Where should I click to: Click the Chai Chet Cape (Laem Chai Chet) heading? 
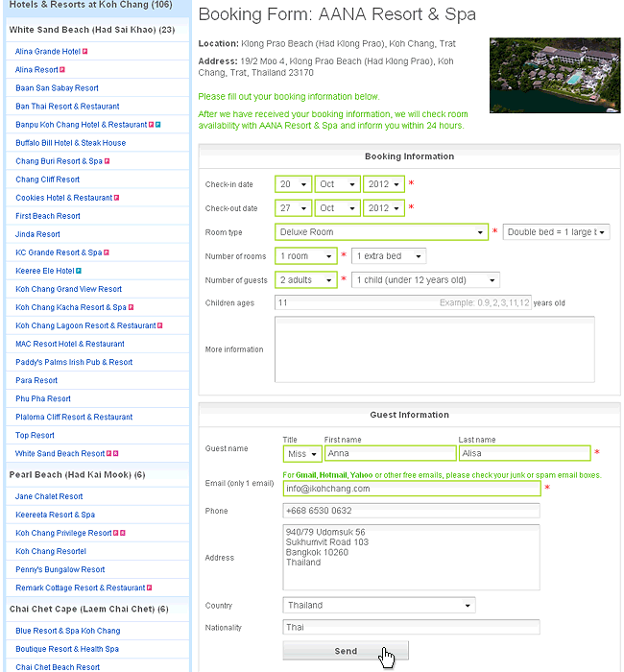pos(88,609)
